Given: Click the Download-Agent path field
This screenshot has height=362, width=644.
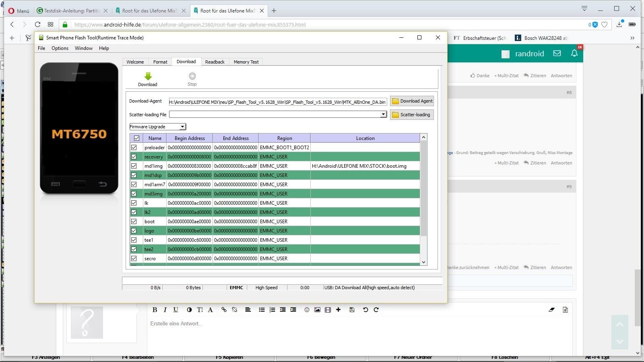Looking at the screenshot, I should [278, 102].
